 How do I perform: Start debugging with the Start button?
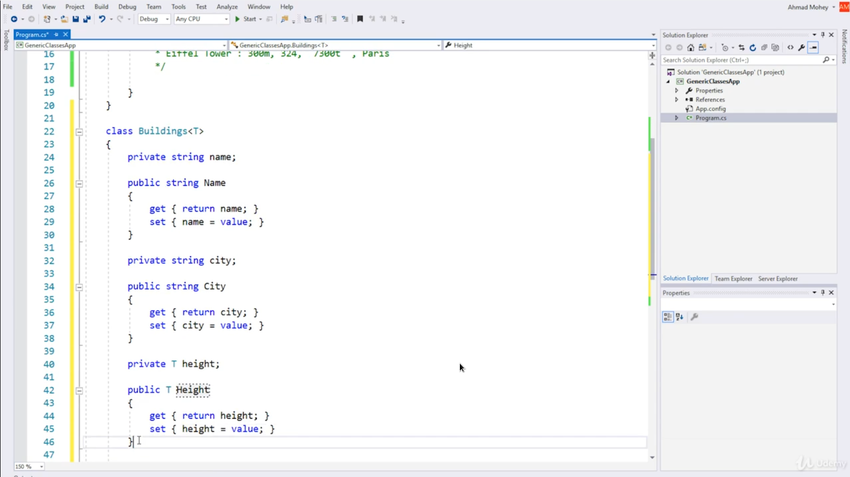(x=246, y=19)
